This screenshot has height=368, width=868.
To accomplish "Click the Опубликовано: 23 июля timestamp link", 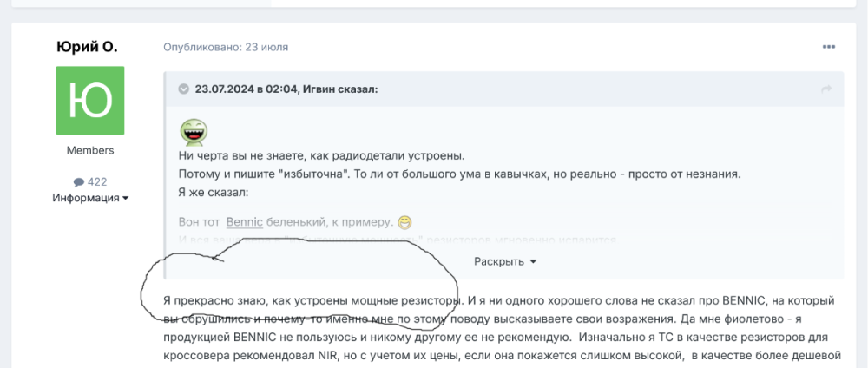I will (x=226, y=47).
